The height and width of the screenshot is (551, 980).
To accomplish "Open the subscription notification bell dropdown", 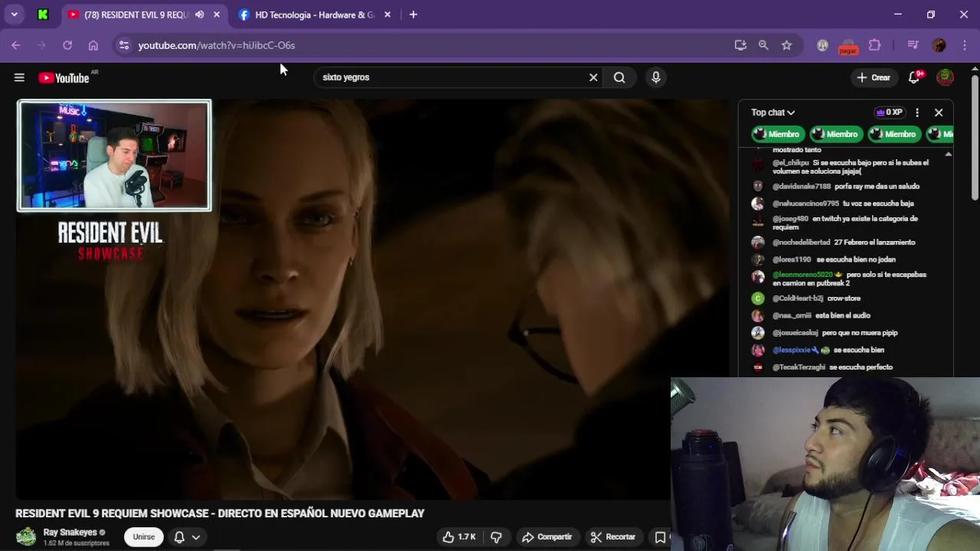I will coord(187,537).
